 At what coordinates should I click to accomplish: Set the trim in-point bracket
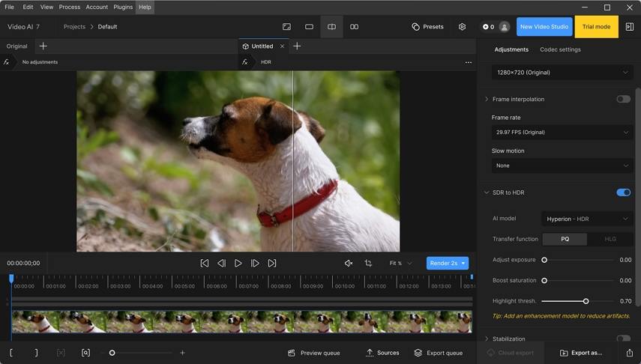11,353
